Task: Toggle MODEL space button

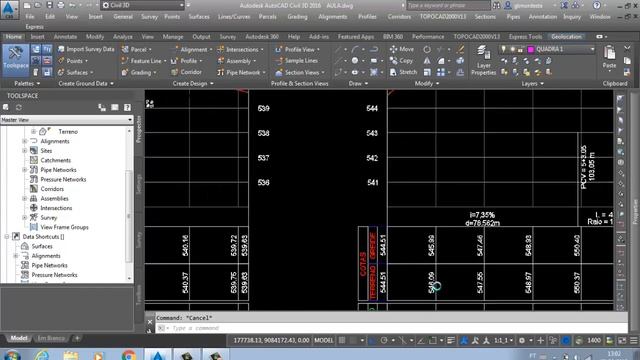Action: tap(324, 340)
